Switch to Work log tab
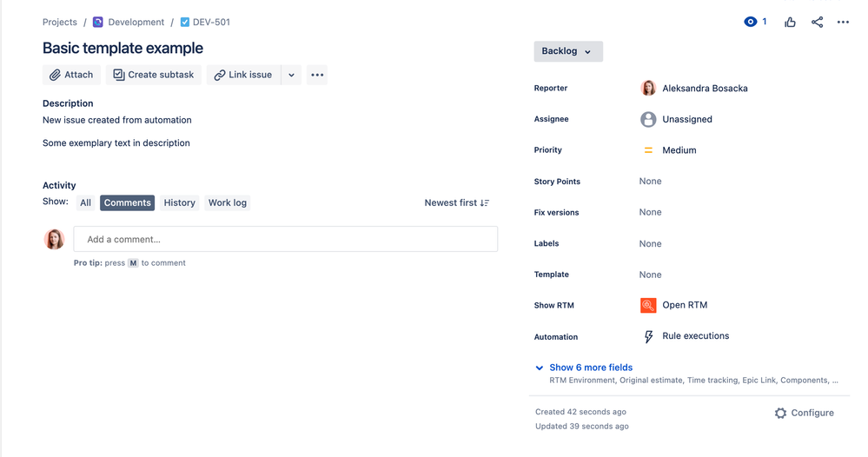 [x=228, y=202]
